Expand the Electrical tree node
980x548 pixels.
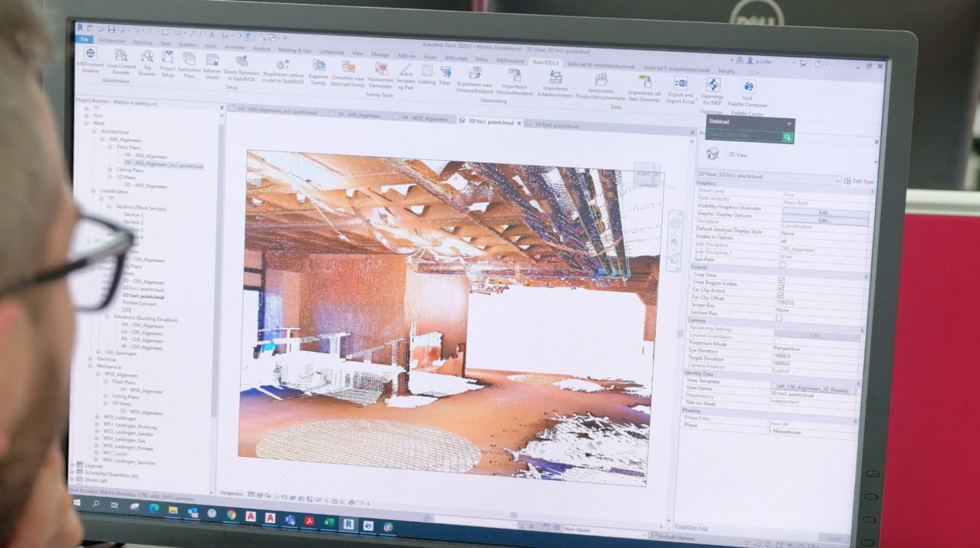pos(92,359)
